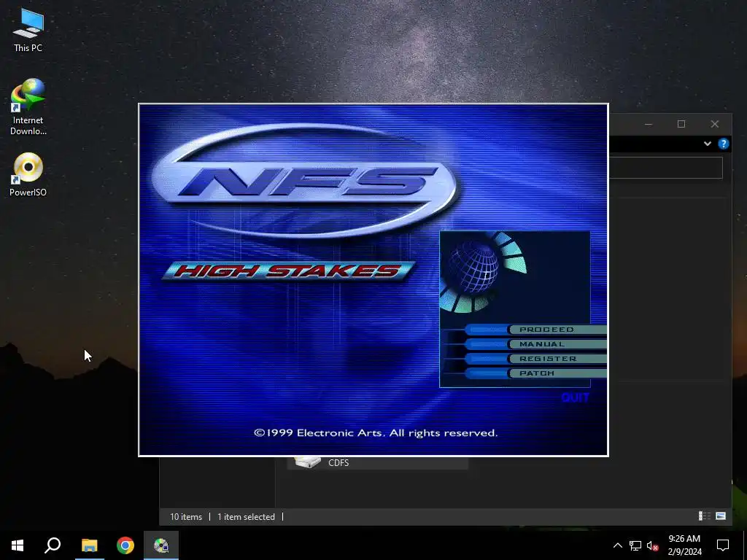Image resolution: width=747 pixels, height=560 pixels.
Task: Open File Explorer from the taskbar
Action: click(89, 545)
